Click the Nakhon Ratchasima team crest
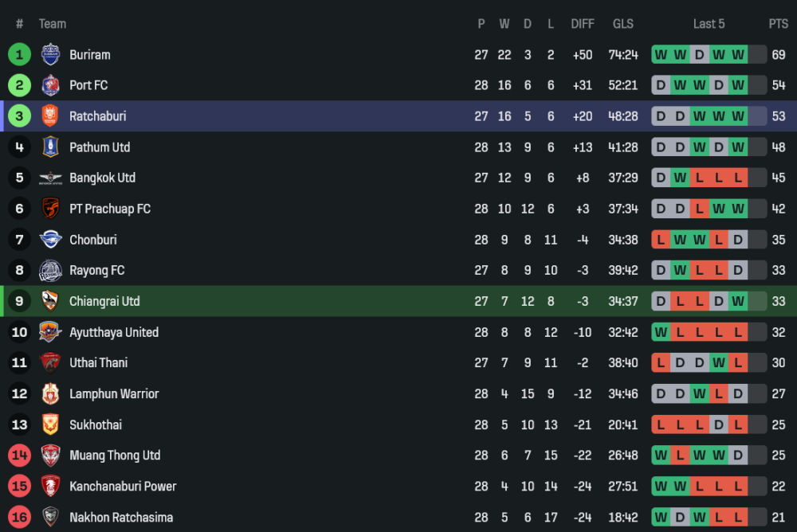The height and width of the screenshot is (532, 797). (50, 518)
